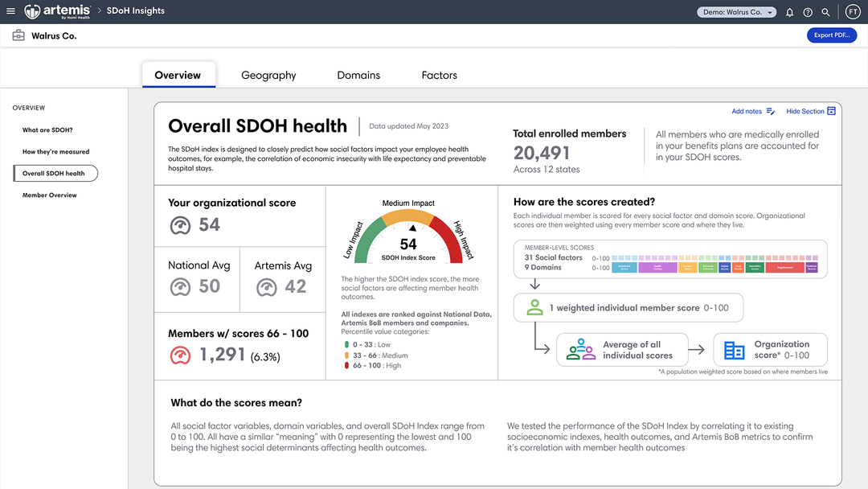
Task: Click the search magnifier icon
Action: click(x=825, y=11)
